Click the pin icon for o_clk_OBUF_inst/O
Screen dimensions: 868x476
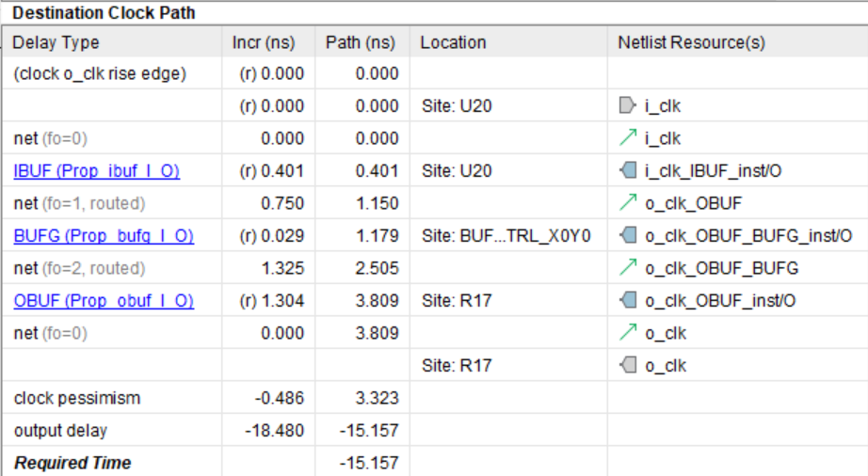point(627,300)
